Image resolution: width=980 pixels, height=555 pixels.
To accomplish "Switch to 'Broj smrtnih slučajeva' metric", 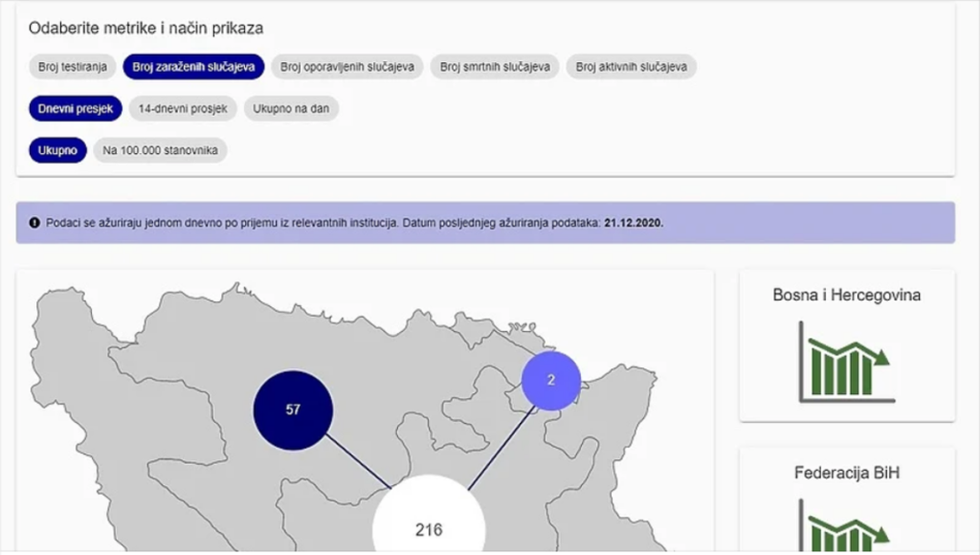I will click(x=495, y=67).
